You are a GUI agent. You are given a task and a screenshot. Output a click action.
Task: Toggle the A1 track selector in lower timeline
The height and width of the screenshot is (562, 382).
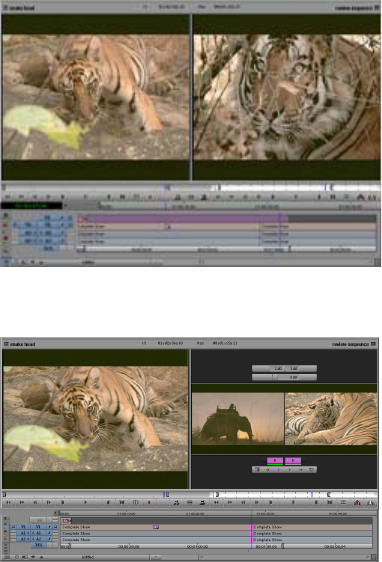point(38,533)
